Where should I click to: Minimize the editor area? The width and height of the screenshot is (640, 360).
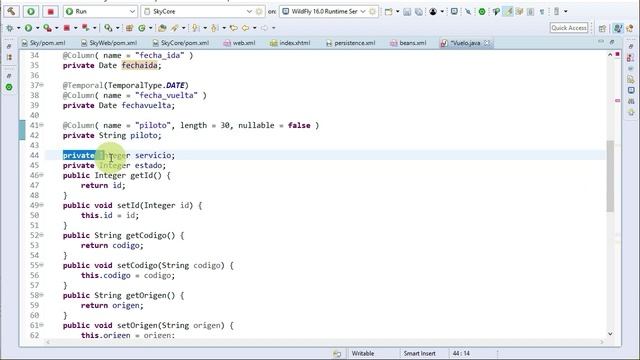click(601, 42)
